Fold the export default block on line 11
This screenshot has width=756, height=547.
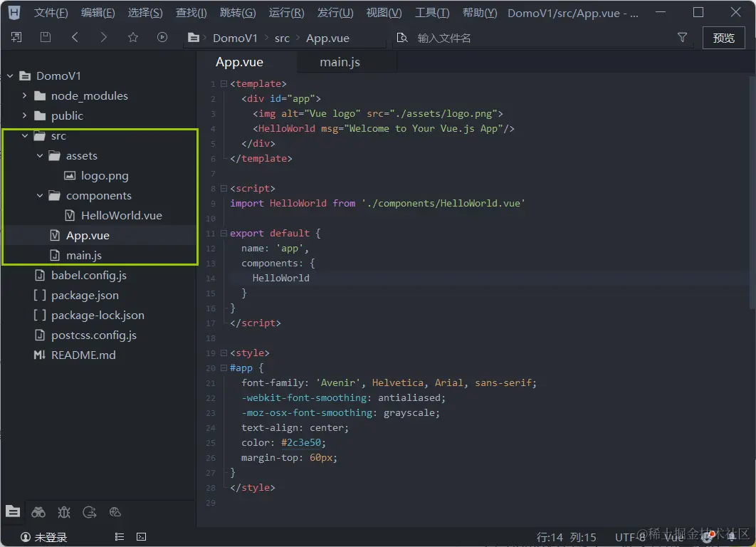(224, 233)
